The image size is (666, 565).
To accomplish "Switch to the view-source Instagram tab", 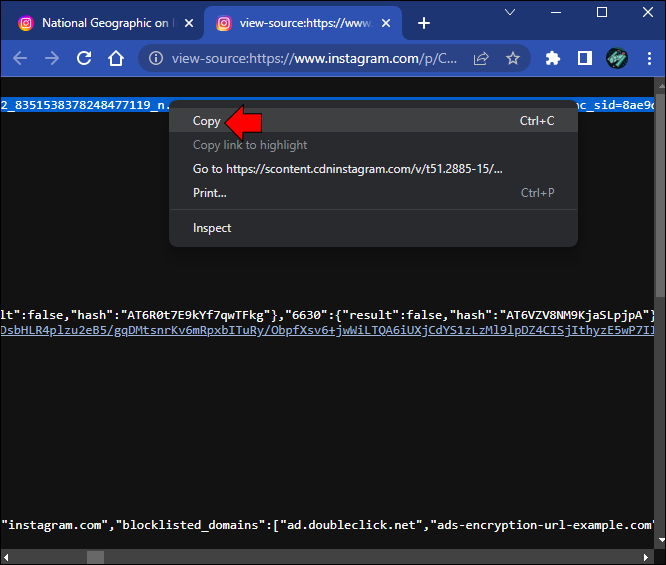I will 303,23.
